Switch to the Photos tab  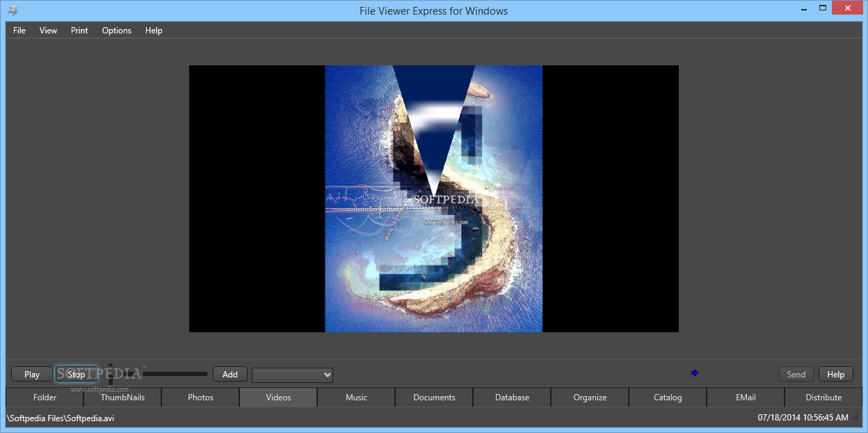[x=201, y=398]
